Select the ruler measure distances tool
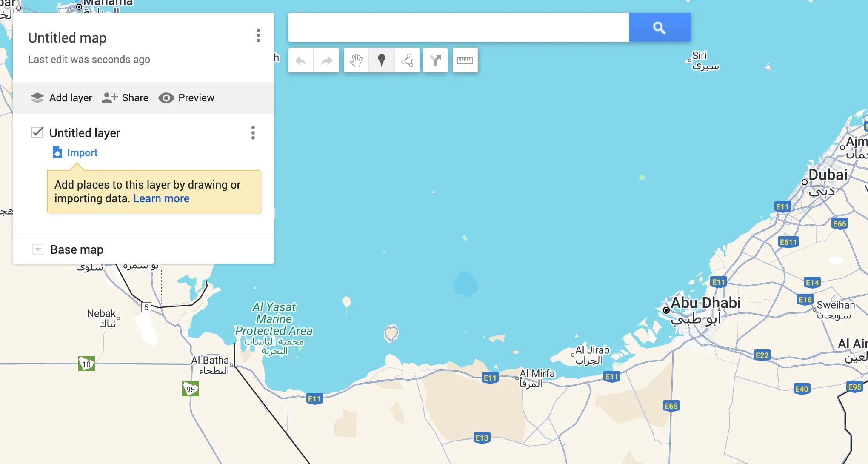 coord(465,60)
